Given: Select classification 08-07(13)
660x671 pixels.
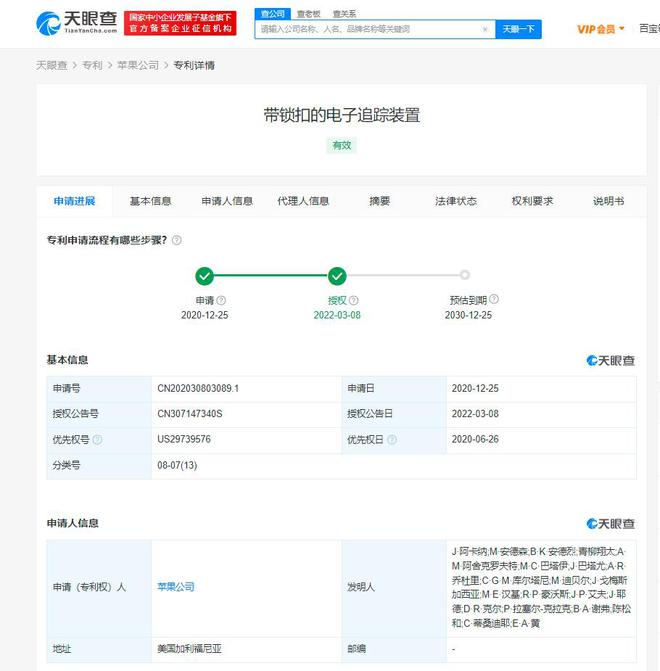Looking at the screenshot, I should pyautogui.click(x=177, y=465).
